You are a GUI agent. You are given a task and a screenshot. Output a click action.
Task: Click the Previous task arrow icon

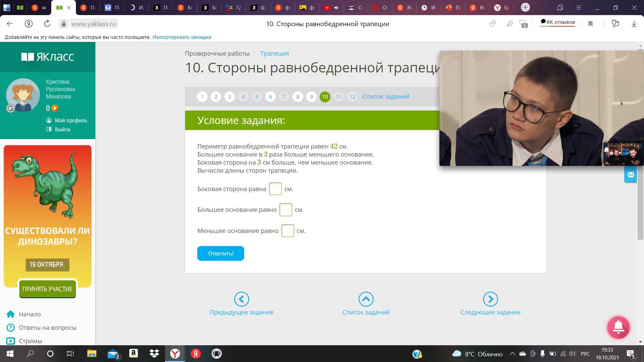click(241, 299)
